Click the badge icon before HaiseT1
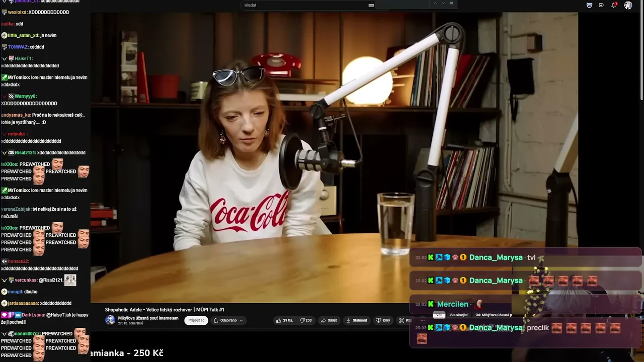Screen dimensions: 644x362 11,58
